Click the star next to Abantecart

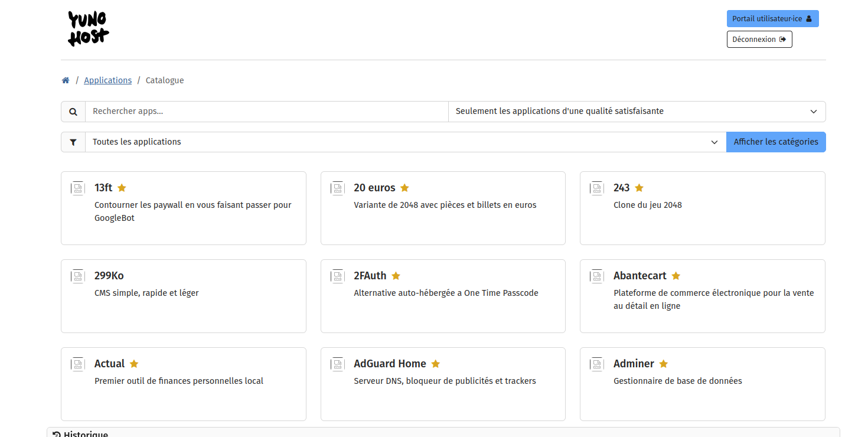pos(676,276)
